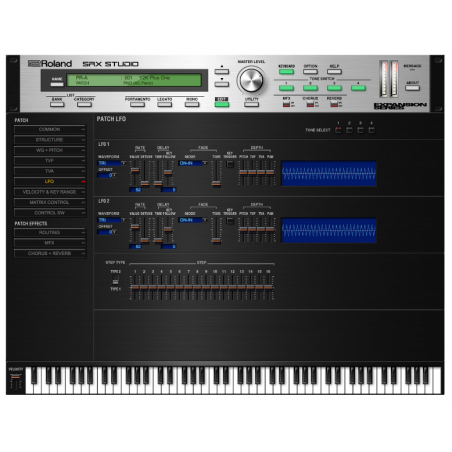Open the VELOCITY & KEY RANGE page
Screen dimensions: 452x452
coord(50,192)
